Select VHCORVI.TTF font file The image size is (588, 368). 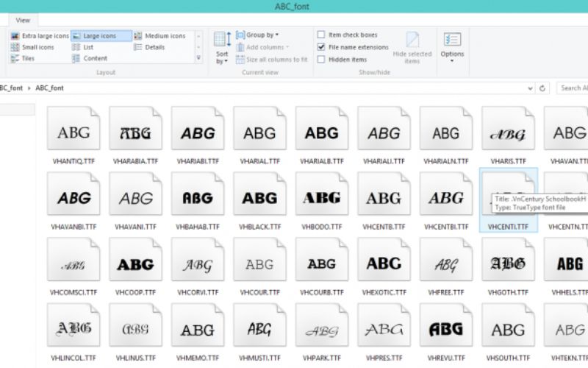(x=198, y=267)
